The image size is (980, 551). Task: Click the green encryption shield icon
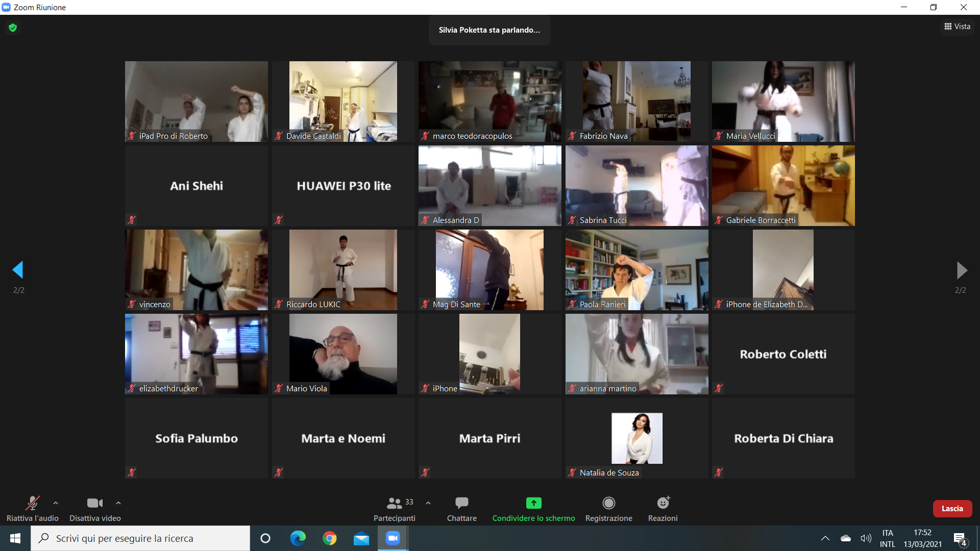[13, 28]
